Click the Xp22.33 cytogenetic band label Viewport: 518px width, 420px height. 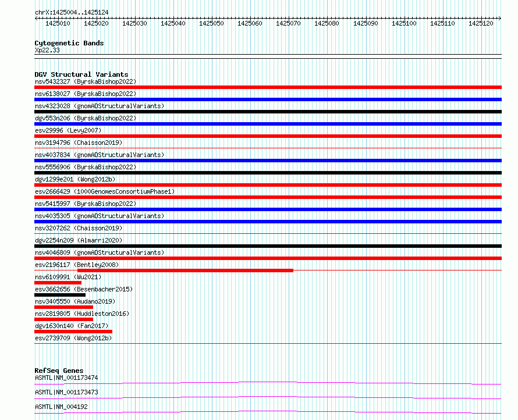[x=47, y=50]
